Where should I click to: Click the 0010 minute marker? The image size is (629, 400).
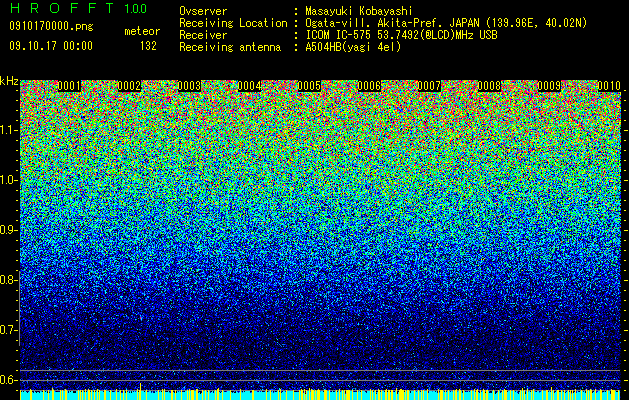point(609,86)
